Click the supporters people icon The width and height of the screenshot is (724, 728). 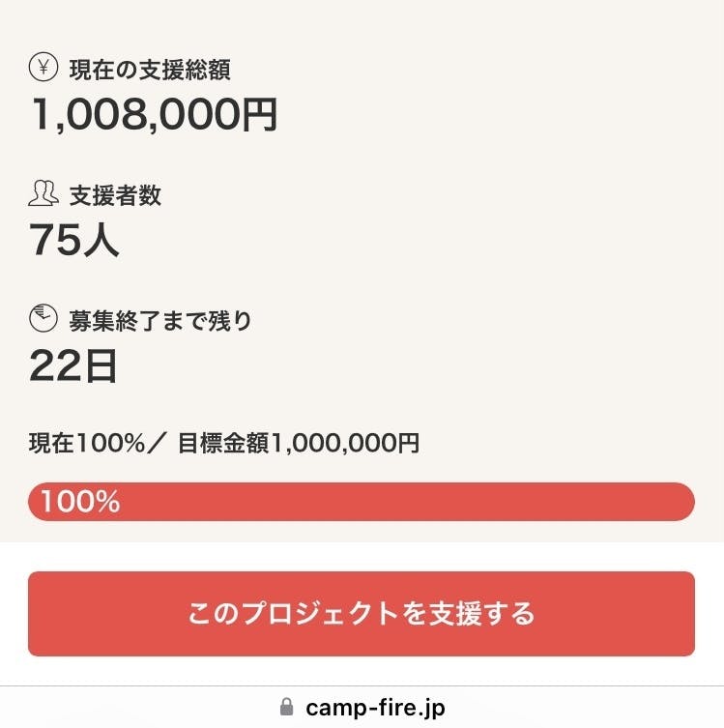pyautogui.click(x=43, y=194)
